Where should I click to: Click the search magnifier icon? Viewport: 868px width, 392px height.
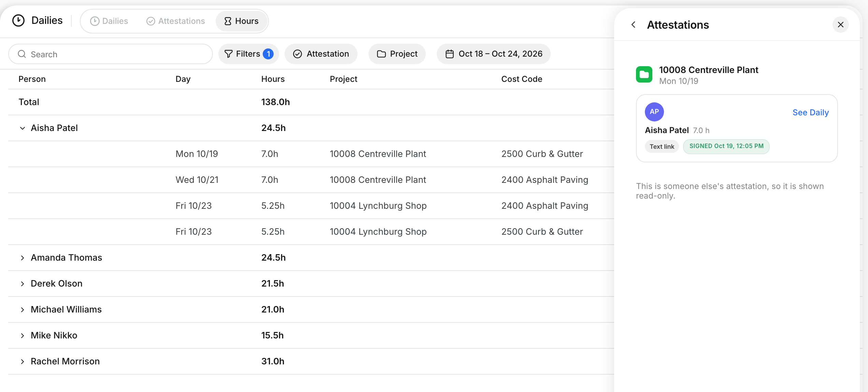[22, 54]
